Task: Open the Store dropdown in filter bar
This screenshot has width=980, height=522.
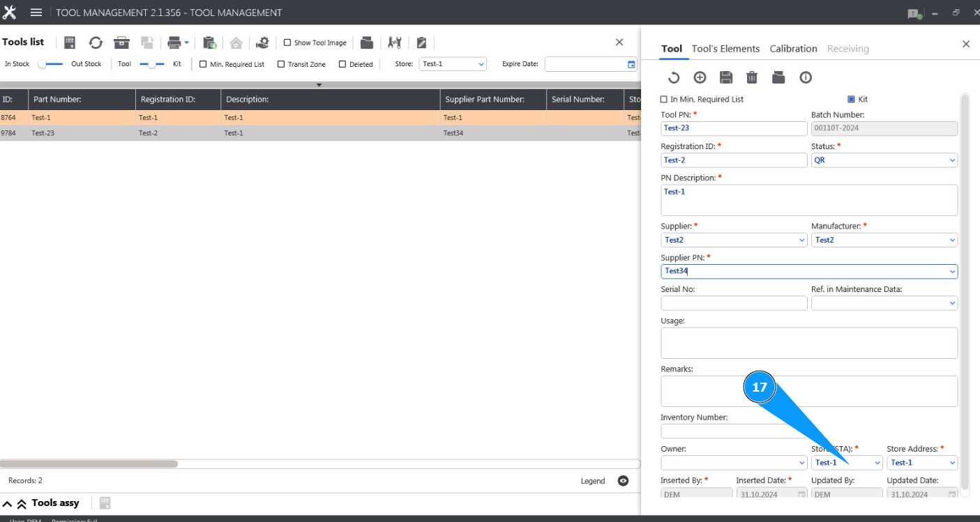Action: point(453,64)
